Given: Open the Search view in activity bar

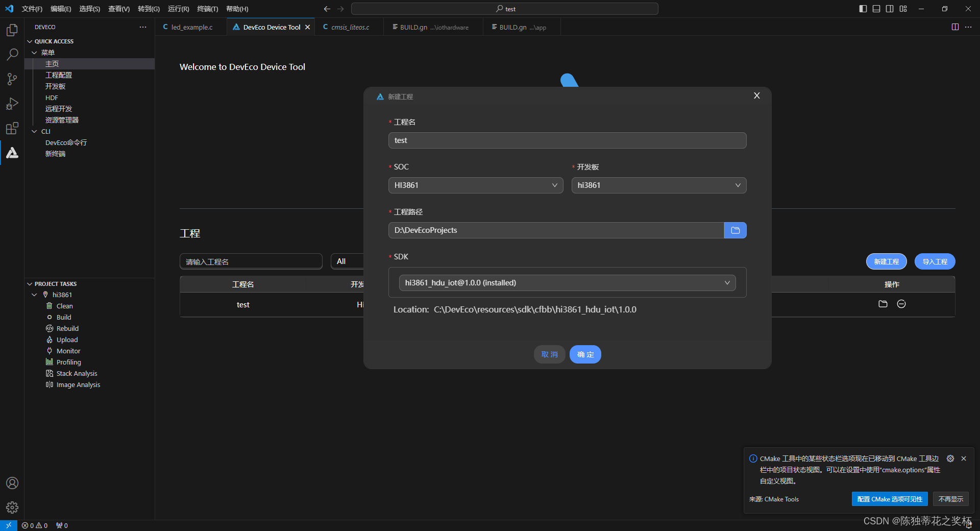Looking at the screenshot, I should (x=12, y=55).
